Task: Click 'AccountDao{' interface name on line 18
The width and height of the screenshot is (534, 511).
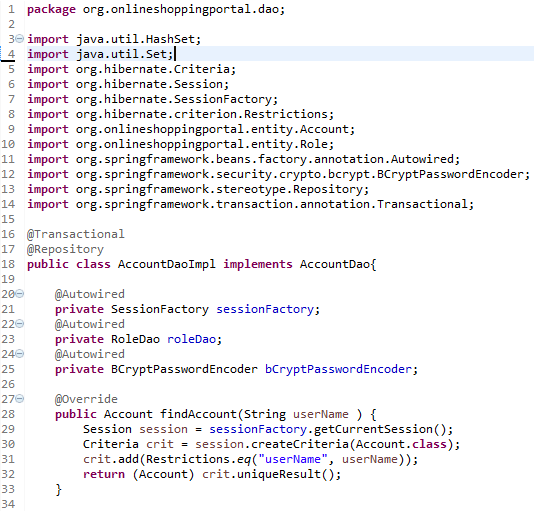Action: tap(338, 264)
